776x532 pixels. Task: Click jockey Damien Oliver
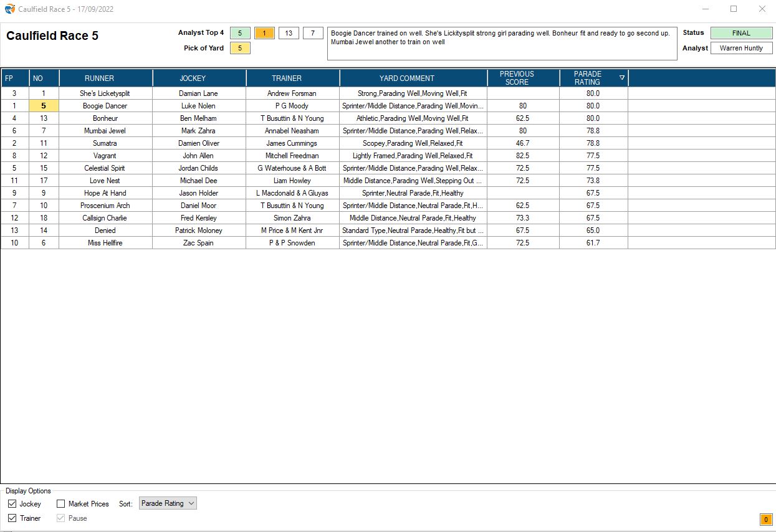click(199, 143)
